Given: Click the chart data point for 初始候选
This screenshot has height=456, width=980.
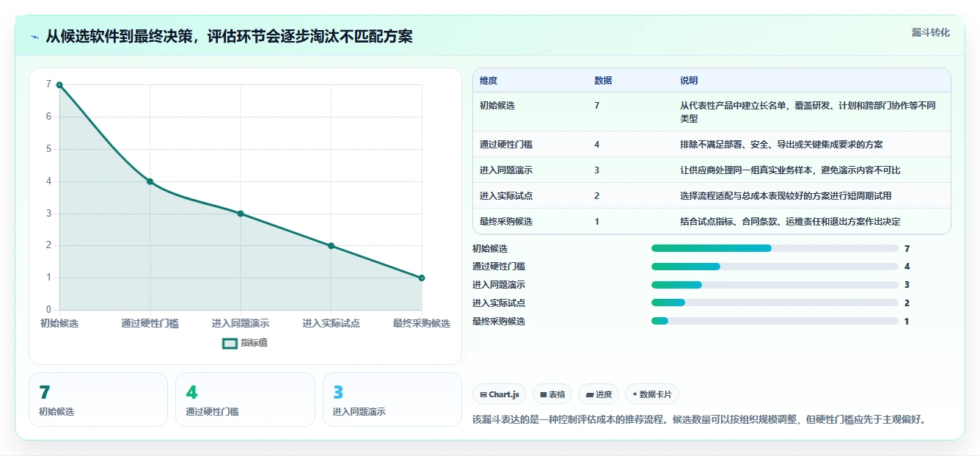Looking at the screenshot, I should coord(59,84).
